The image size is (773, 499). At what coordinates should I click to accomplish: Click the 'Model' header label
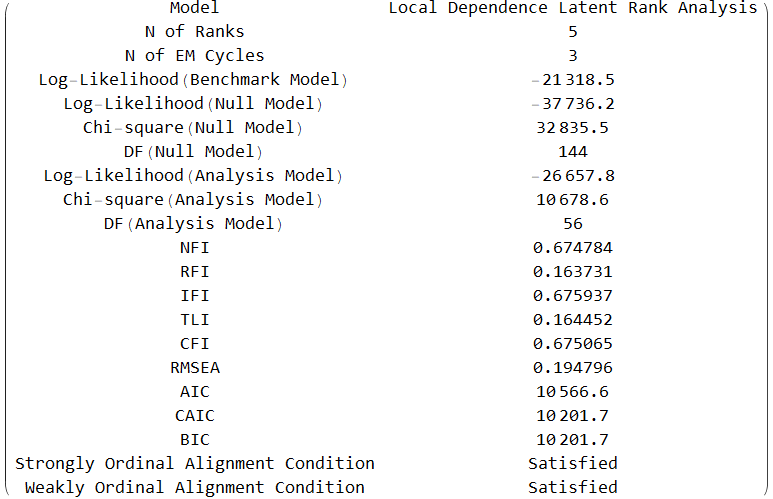point(194,8)
